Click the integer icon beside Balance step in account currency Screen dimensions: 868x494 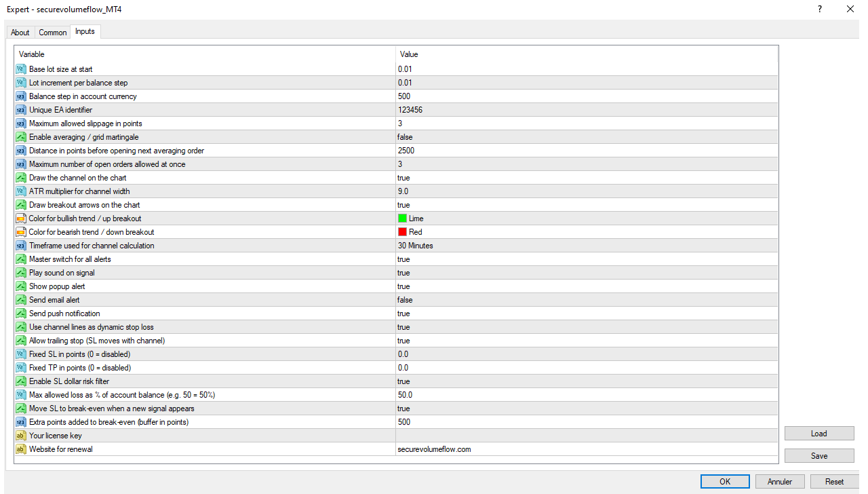tap(20, 96)
